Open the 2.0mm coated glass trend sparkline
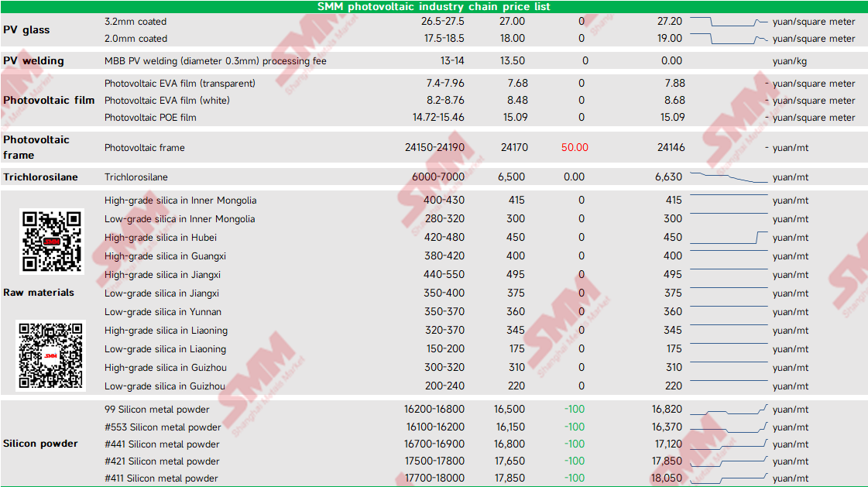Screen dimensions: 868x487 pos(729,39)
